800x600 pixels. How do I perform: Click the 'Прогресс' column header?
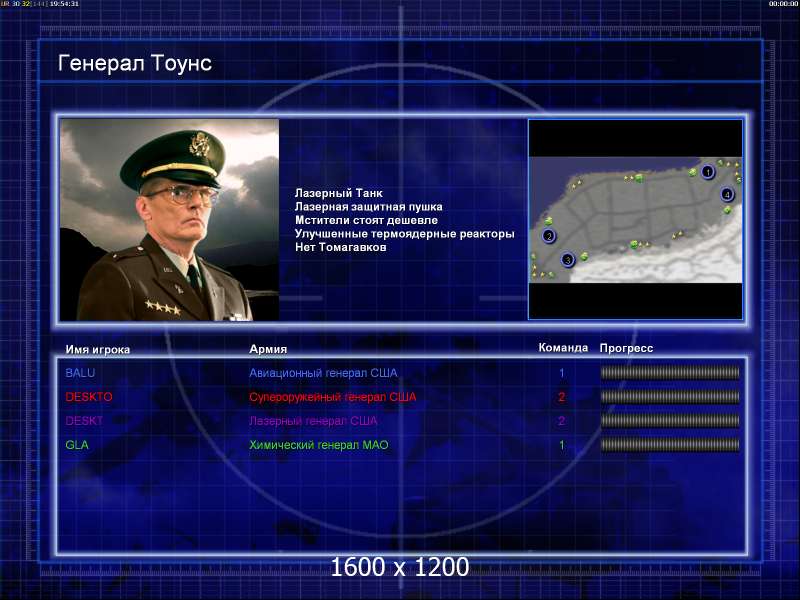[x=626, y=348]
